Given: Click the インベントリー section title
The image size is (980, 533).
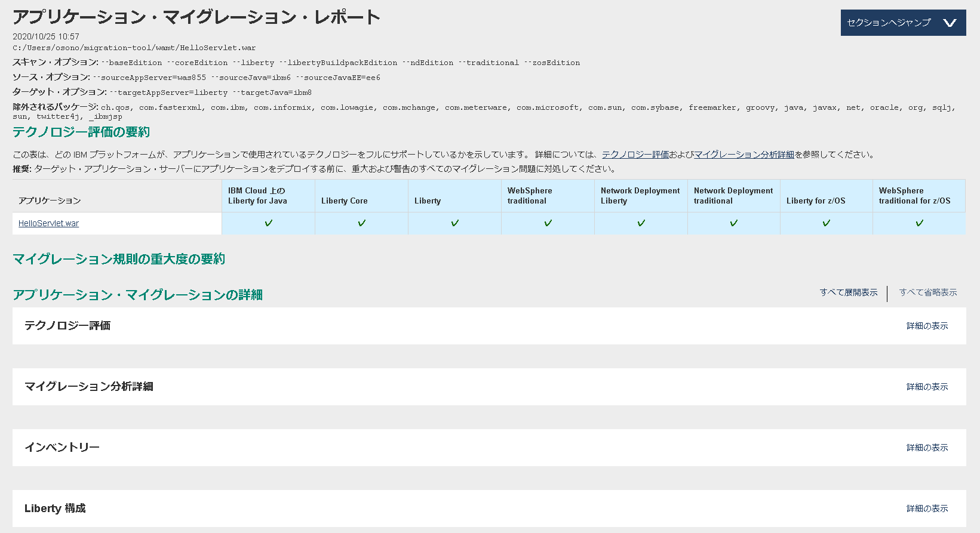Looking at the screenshot, I should click(x=62, y=448).
